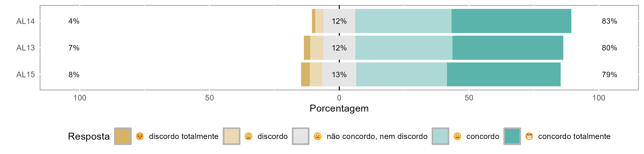
Task: Click the 0 tick label on axis
Action: click(339, 98)
